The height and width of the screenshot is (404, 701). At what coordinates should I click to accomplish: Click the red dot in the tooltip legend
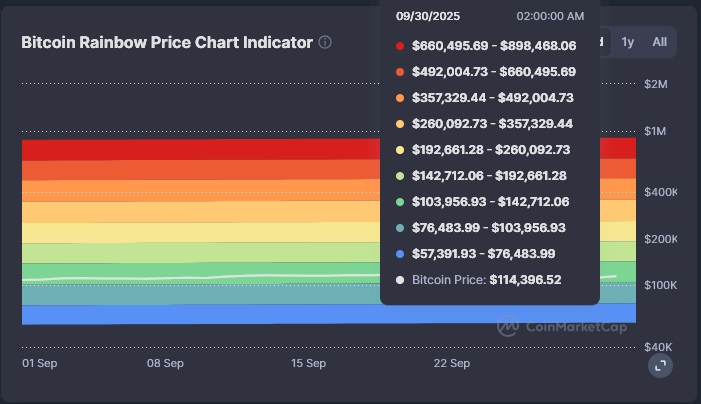400,46
